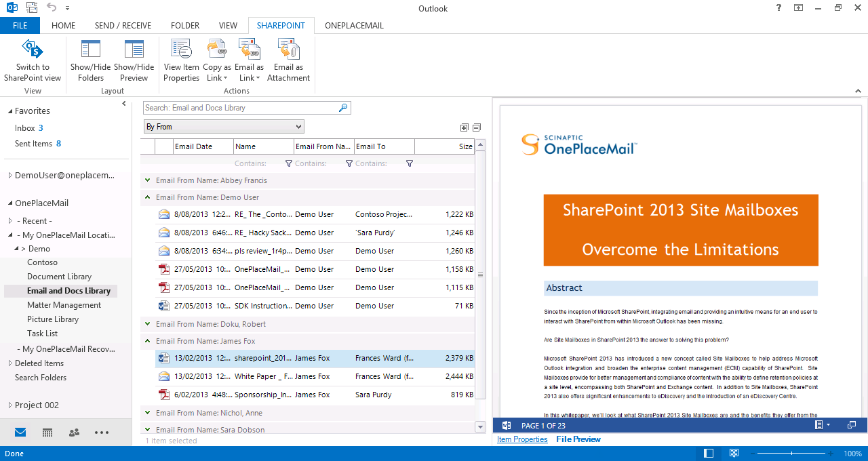Choose Email as Attachment in the ribbon

tap(288, 60)
